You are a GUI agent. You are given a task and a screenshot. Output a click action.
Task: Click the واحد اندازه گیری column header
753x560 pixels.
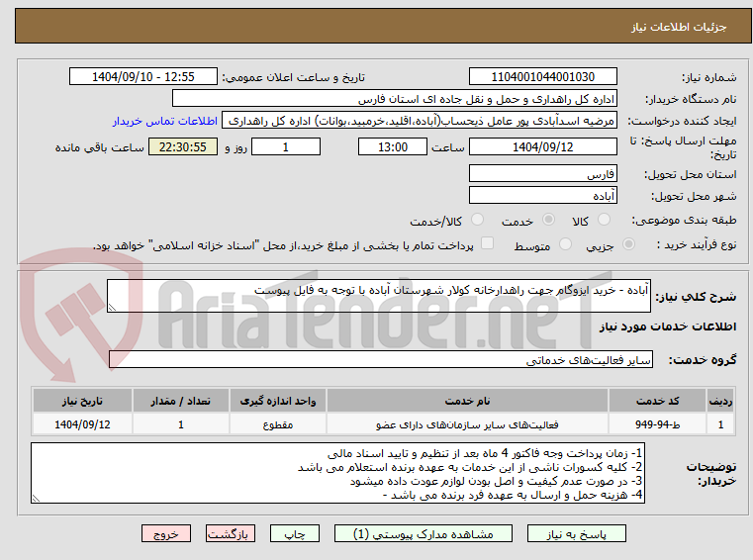pyautogui.click(x=278, y=401)
